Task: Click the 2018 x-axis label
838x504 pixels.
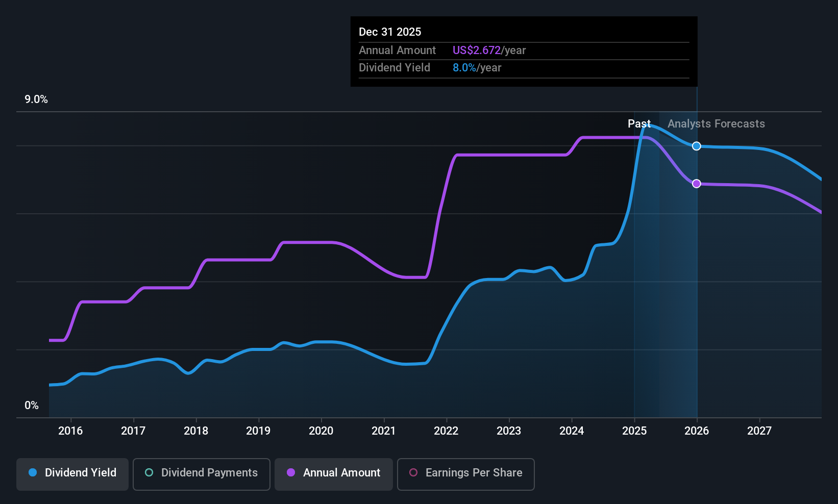Action: pyautogui.click(x=196, y=431)
